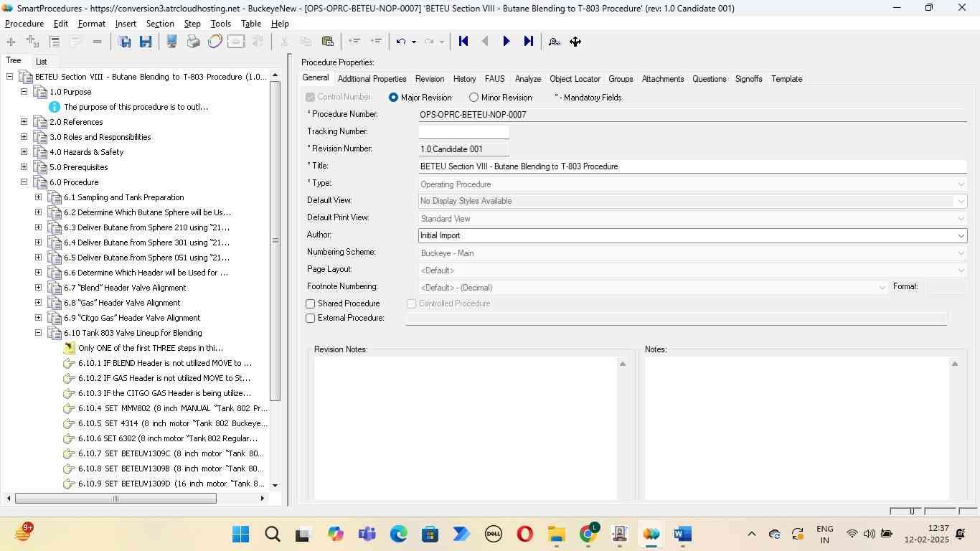Select step 6.10.9 SET BETEUV1309D

[x=171, y=484]
